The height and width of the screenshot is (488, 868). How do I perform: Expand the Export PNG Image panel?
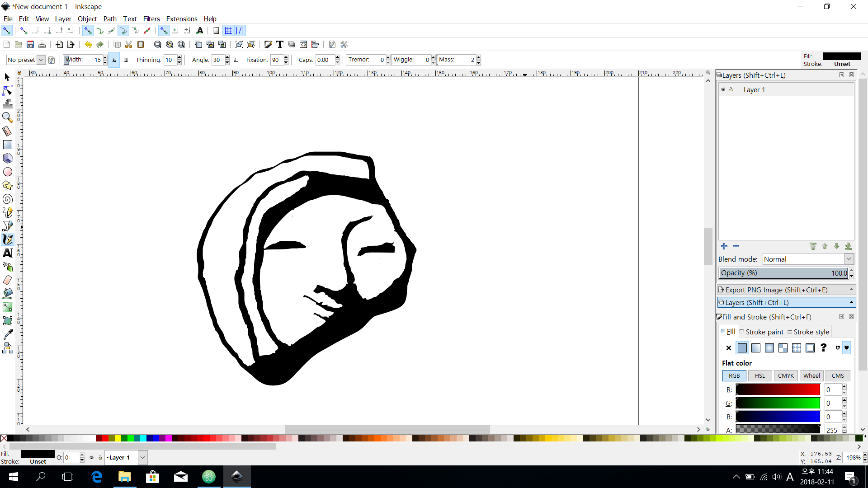point(786,290)
